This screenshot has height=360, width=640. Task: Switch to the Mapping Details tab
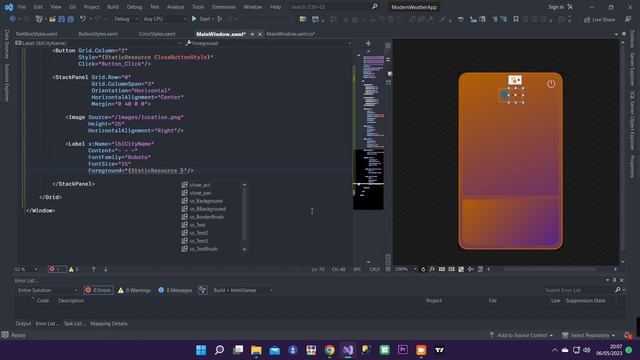pyautogui.click(x=109, y=324)
